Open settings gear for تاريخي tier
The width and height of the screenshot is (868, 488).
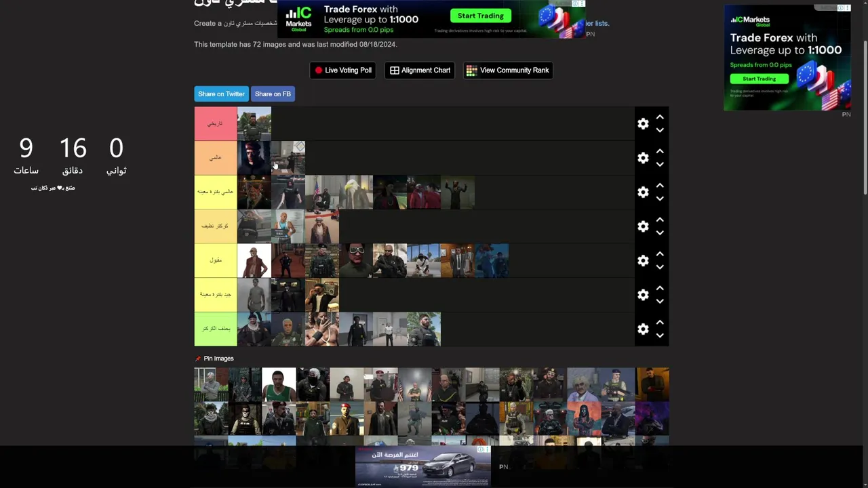click(643, 124)
